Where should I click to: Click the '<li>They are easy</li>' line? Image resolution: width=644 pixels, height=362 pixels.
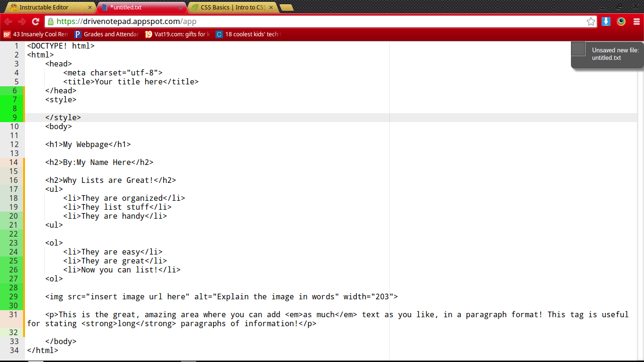(x=113, y=252)
